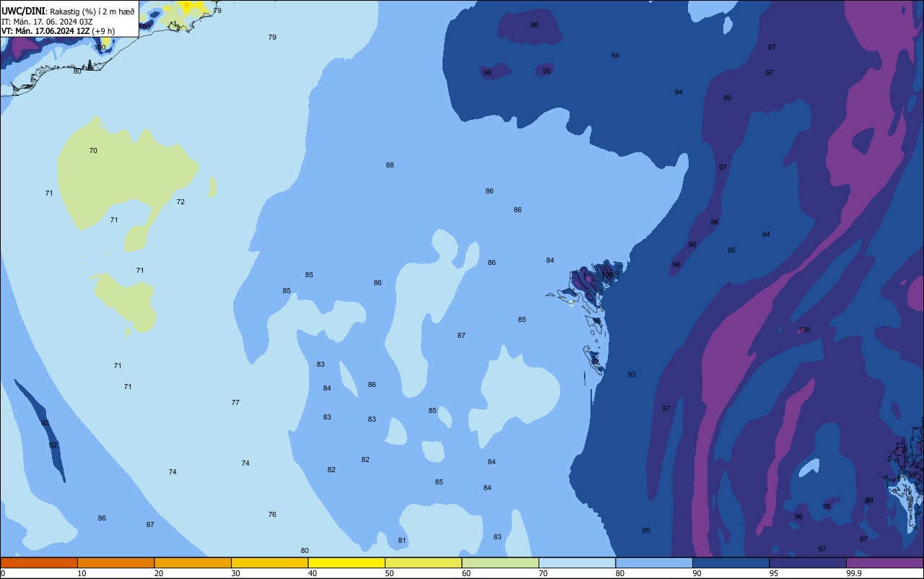This screenshot has height=579, width=924.
Task: Click the 90–95 dark blue legend swatch
Action: [x=731, y=562]
